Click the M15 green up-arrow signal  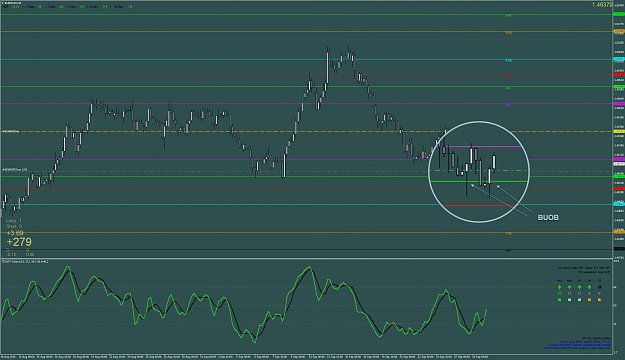[560, 287]
